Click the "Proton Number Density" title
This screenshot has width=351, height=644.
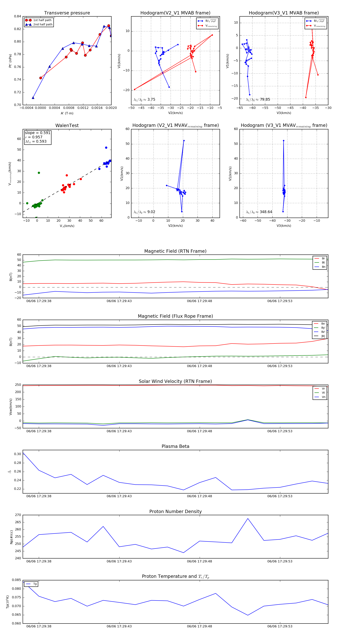click(175, 511)
